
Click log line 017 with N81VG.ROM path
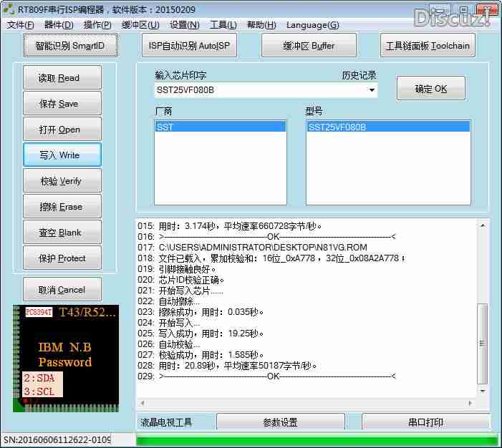(252, 248)
